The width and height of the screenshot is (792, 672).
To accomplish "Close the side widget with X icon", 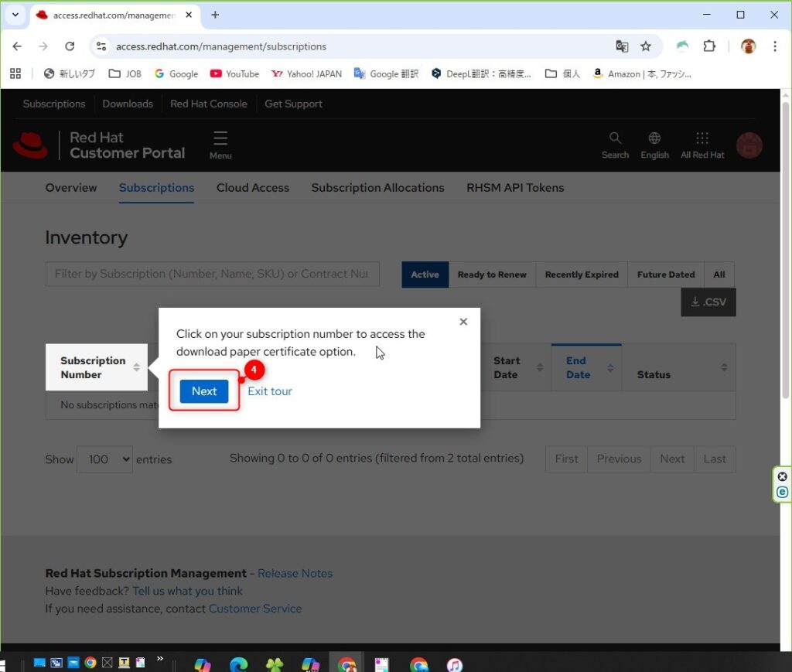I will click(782, 476).
